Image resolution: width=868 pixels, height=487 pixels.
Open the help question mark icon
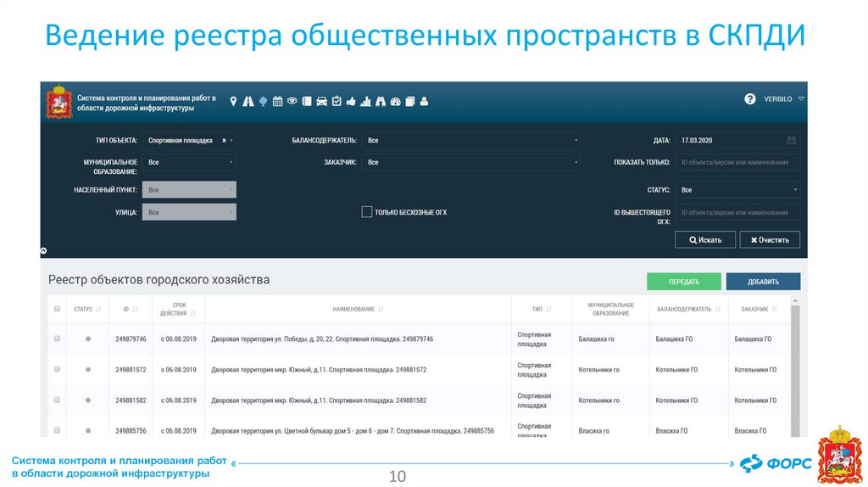750,99
